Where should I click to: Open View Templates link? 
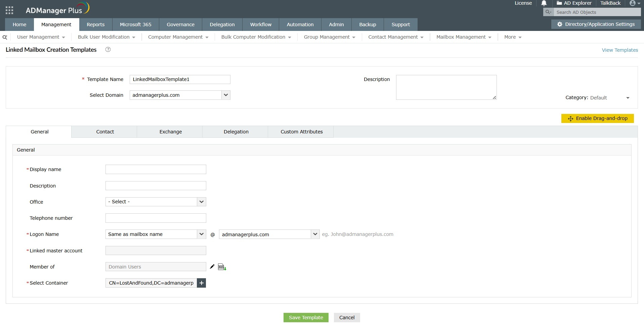coord(619,50)
